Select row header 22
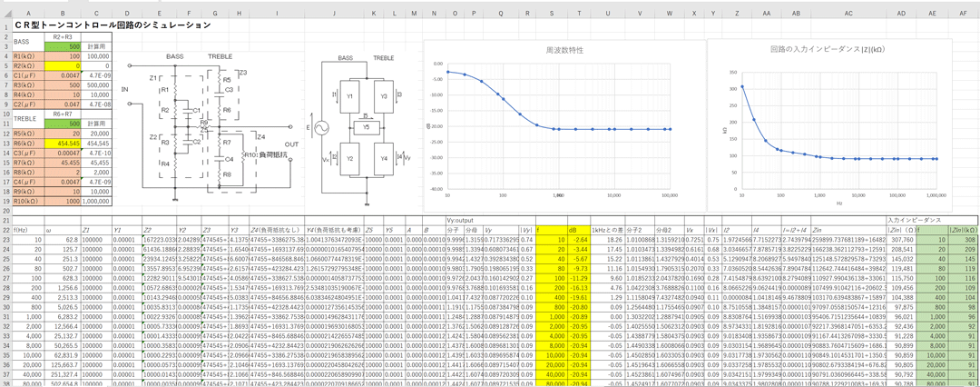Image resolution: width=980 pixels, height=387 pixels. click(6, 229)
